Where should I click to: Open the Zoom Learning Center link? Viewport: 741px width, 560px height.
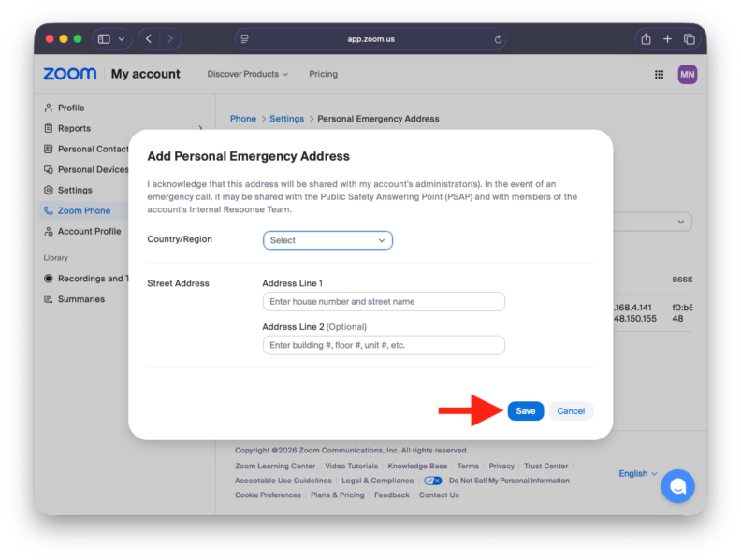click(x=274, y=466)
